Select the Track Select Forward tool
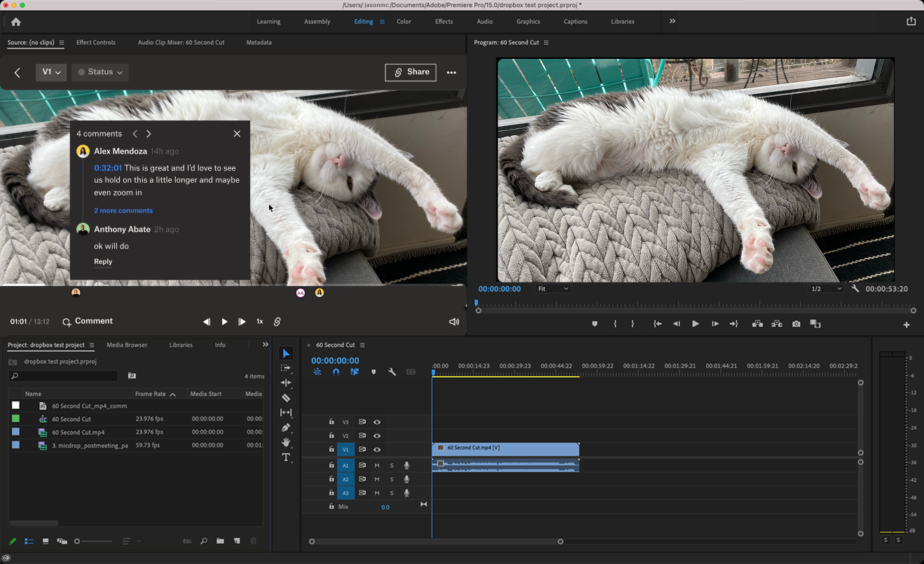Image resolution: width=924 pixels, height=564 pixels. (x=286, y=367)
